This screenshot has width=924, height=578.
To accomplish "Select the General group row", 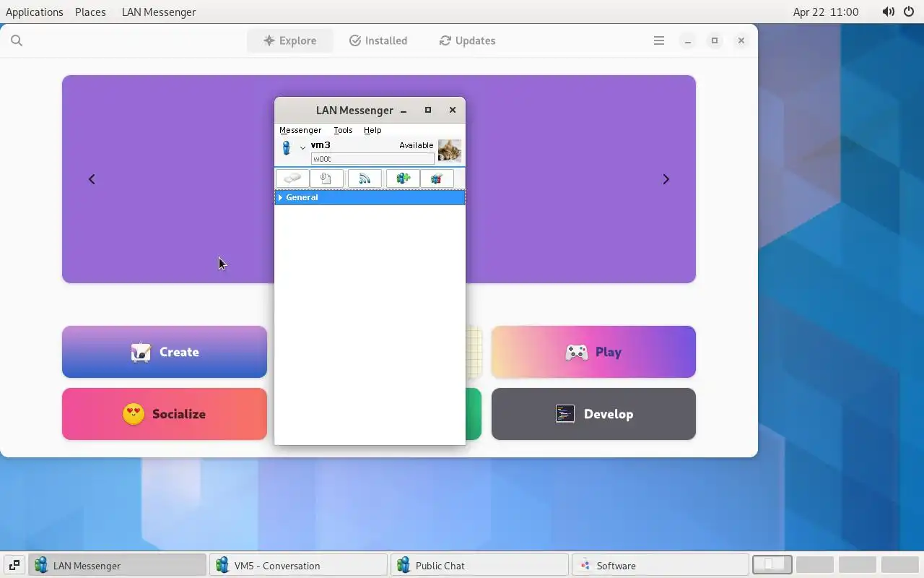I will click(x=370, y=197).
